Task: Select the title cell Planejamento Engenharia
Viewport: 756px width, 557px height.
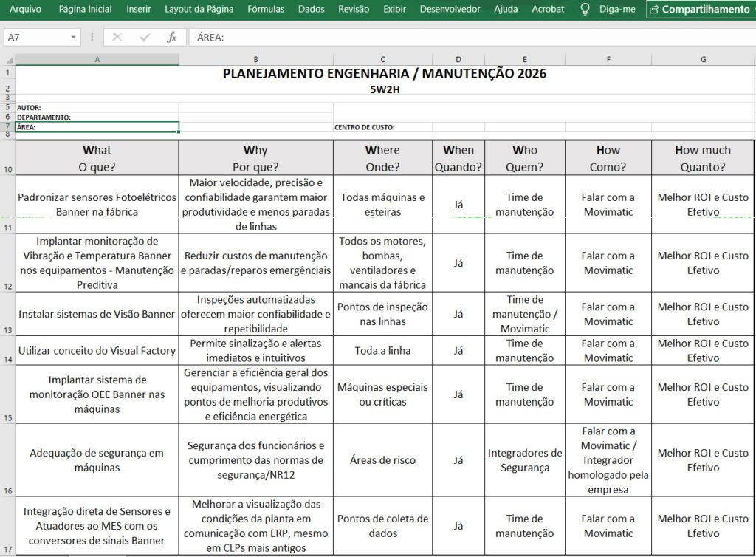Action: [385, 73]
